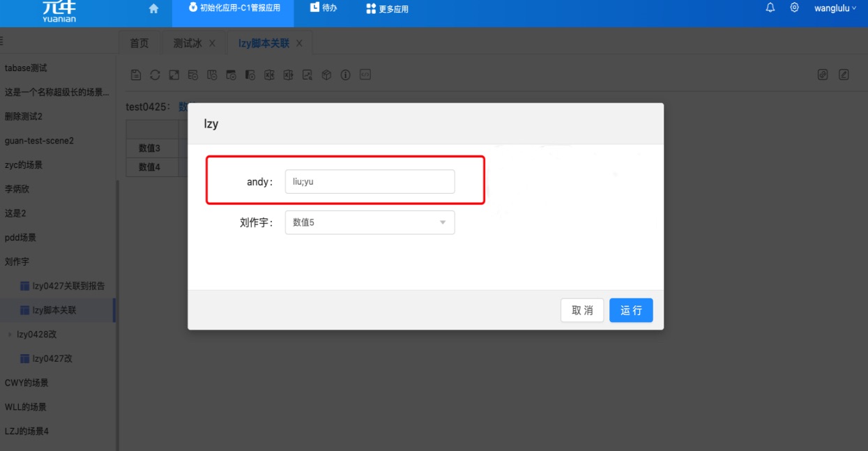Open the 刘作宇 dropdown showing 数值5

pos(370,222)
